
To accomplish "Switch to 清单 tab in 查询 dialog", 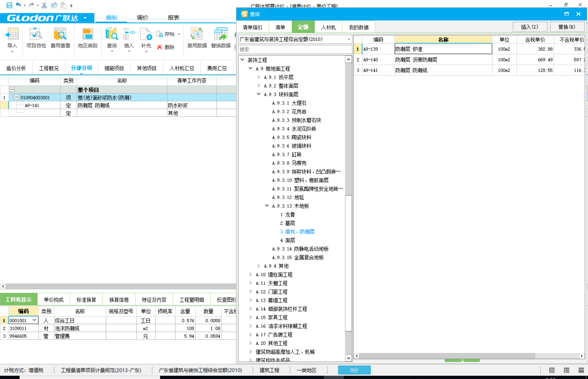I will point(280,27).
